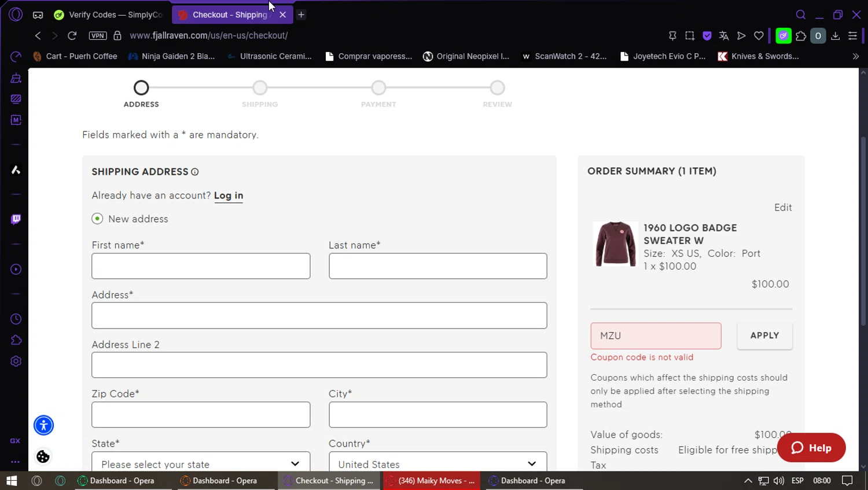
Task: Select the New address radio button
Action: tap(97, 219)
